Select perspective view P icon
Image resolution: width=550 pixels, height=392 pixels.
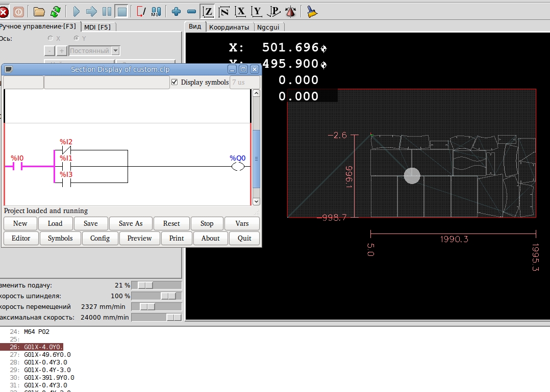[274, 11]
